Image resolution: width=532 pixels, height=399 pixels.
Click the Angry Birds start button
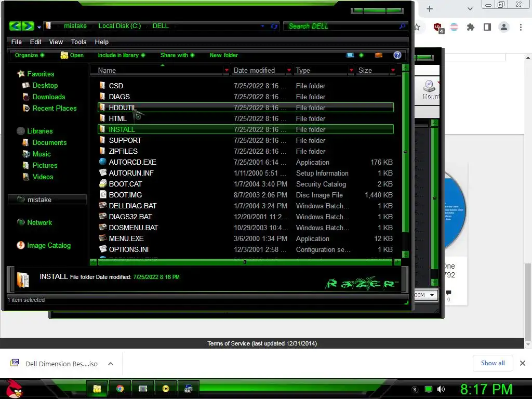[x=14, y=389]
